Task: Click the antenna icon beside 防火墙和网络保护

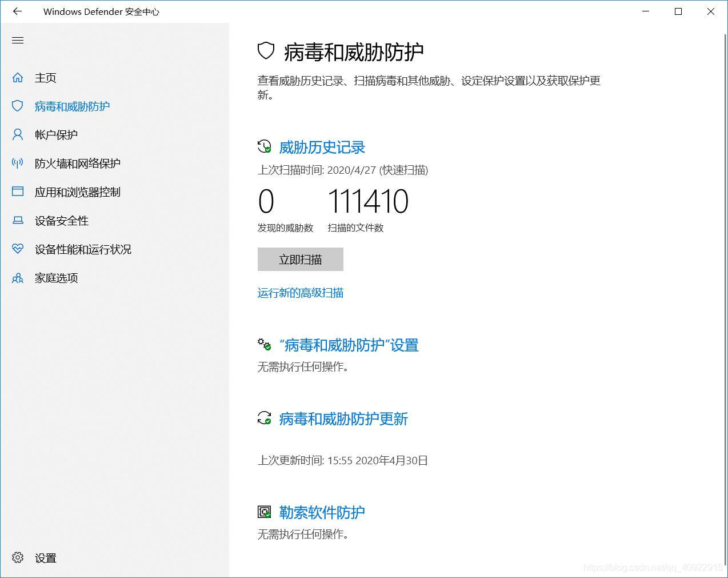Action: (x=18, y=164)
